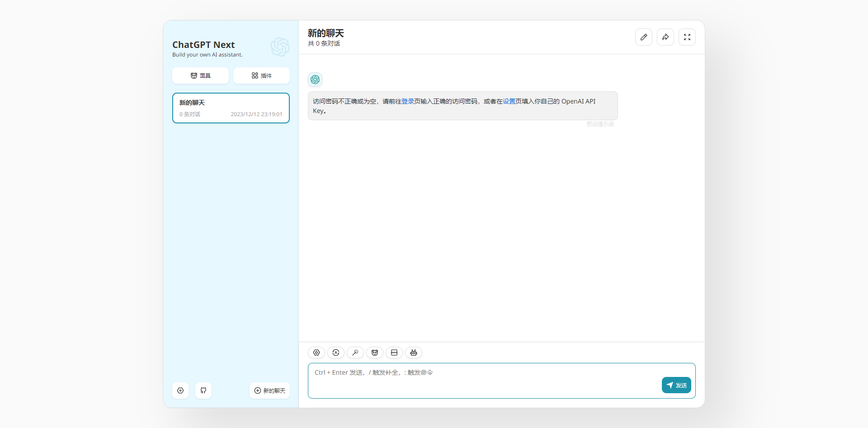Click the '共 0 条对话' subtitle
This screenshot has height=428, width=868.
click(324, 43)
